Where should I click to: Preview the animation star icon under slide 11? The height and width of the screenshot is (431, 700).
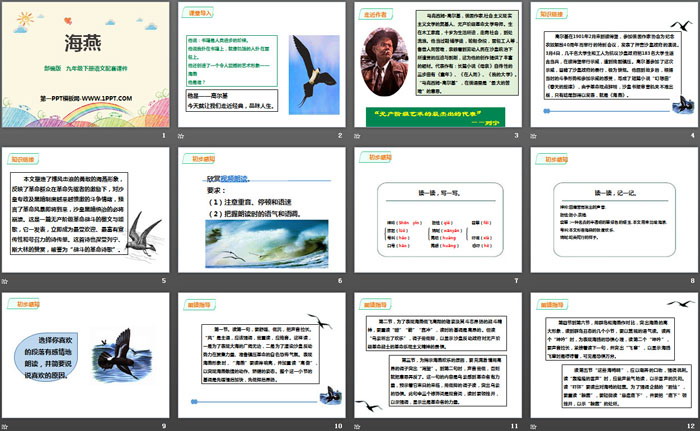[357, 427]
